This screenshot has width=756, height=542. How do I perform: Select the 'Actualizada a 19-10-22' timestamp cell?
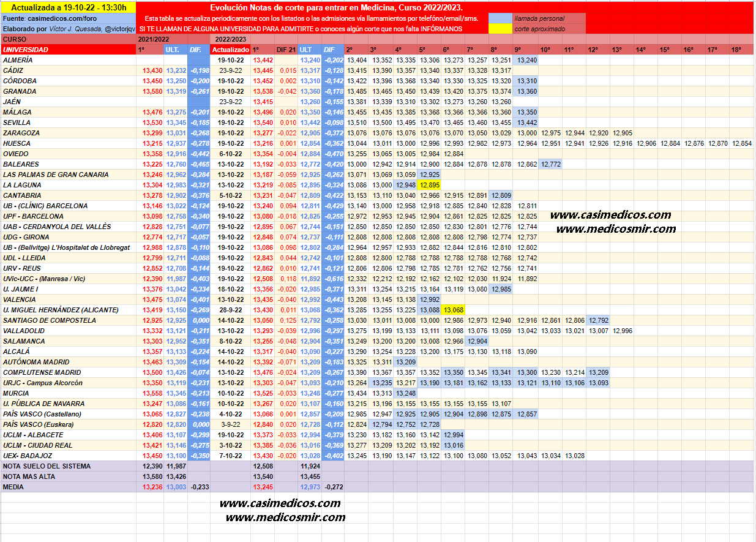pos(67,7)
